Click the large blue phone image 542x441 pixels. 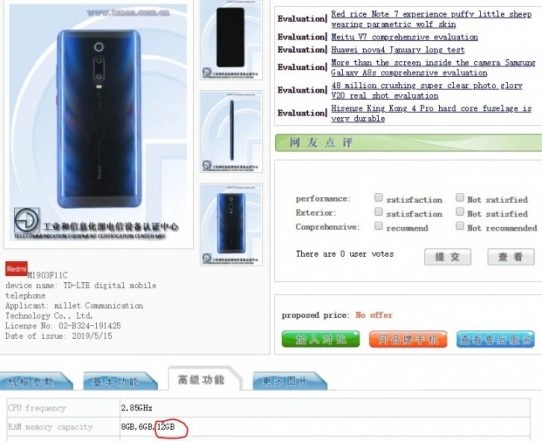click(x=99, y=123)
